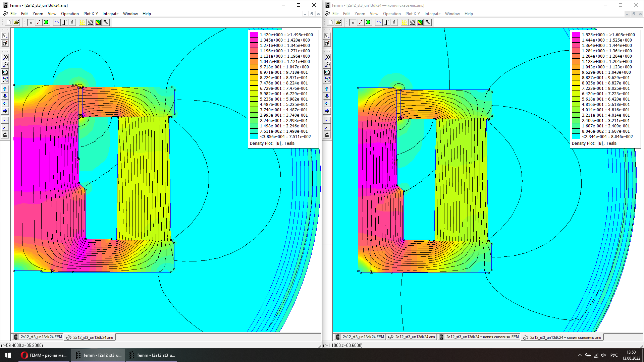Click zoom in on the left sidebar
This screenshot has width=644, height=362.
[5, 58]
